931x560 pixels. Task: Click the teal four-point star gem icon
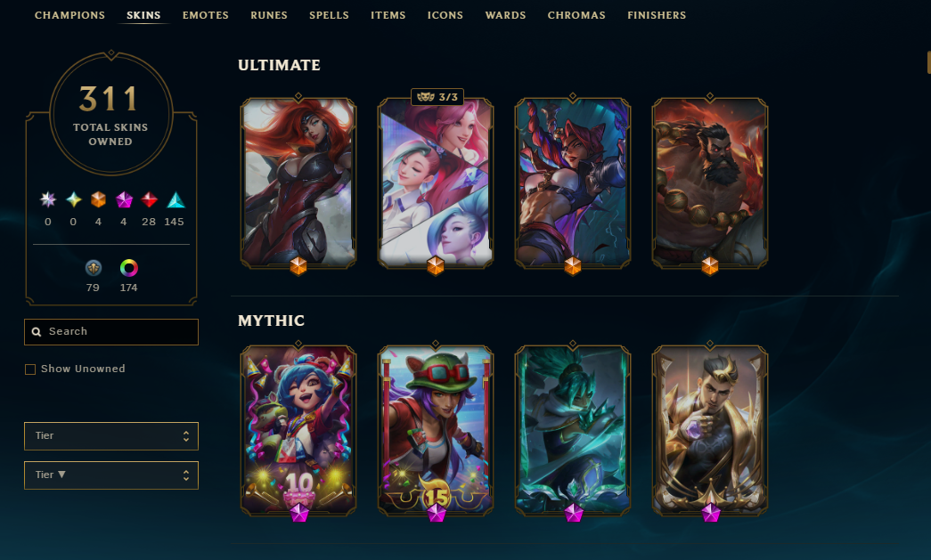pyautogui.click(x=73, y=200)
